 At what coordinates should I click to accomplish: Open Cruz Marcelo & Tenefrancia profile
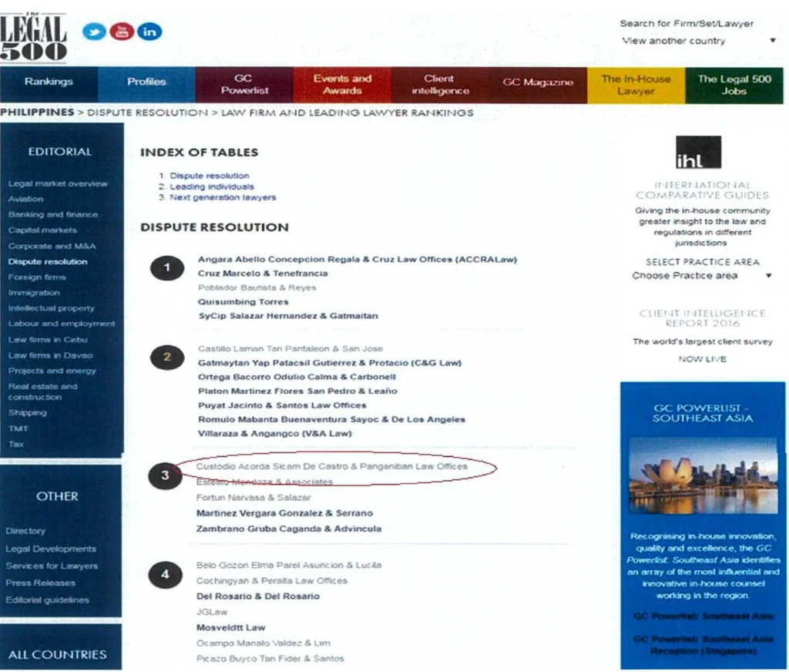(x=263, y=274)
